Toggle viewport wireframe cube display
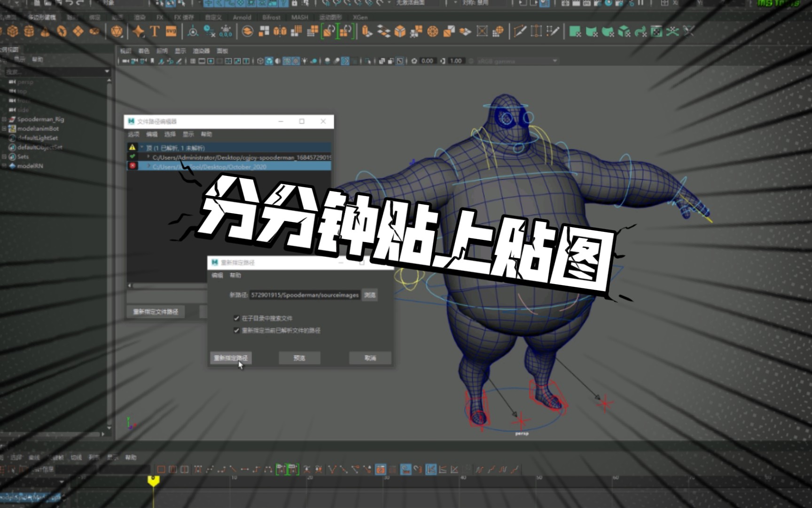The width and height of the screenshot is (812, 508). [260, 61]
